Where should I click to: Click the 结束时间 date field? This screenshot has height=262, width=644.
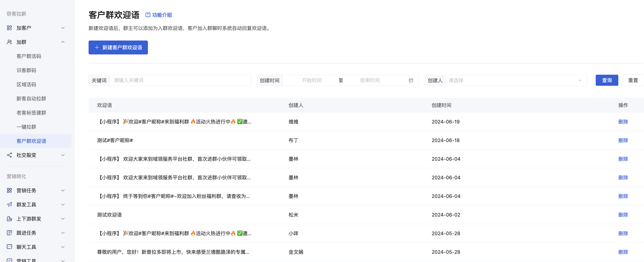[x=370, y=80]
